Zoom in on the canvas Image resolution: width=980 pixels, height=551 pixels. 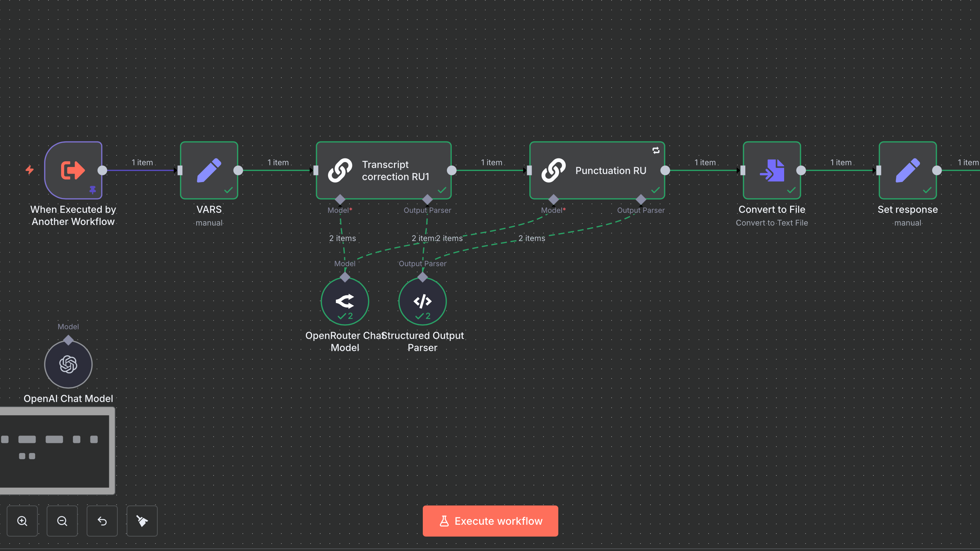[x=22, y=521]
